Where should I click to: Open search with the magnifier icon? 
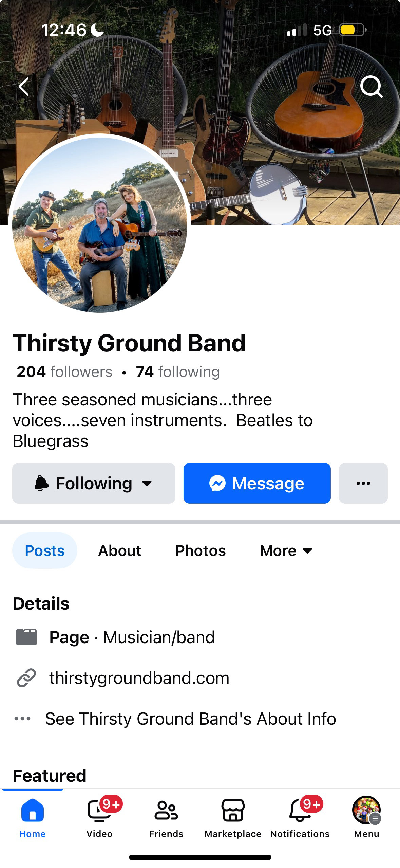[x=371, y=87]
